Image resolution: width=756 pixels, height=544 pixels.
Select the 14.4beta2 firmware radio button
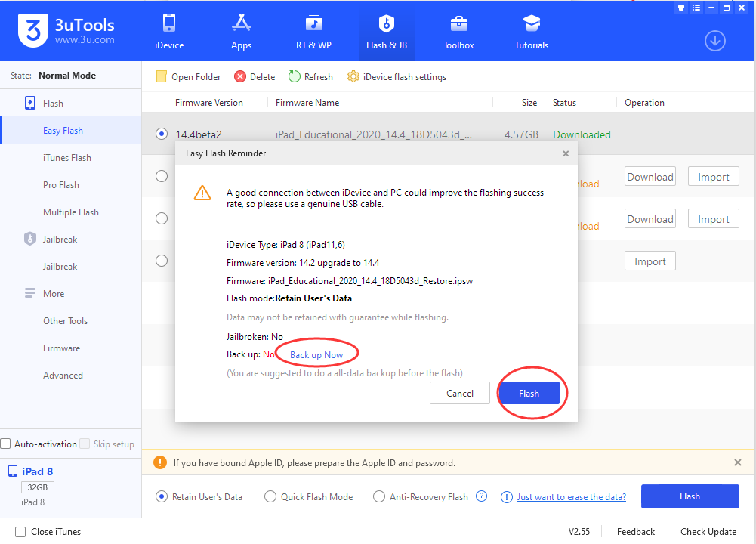pyautogui.click(x=162, y=134)
